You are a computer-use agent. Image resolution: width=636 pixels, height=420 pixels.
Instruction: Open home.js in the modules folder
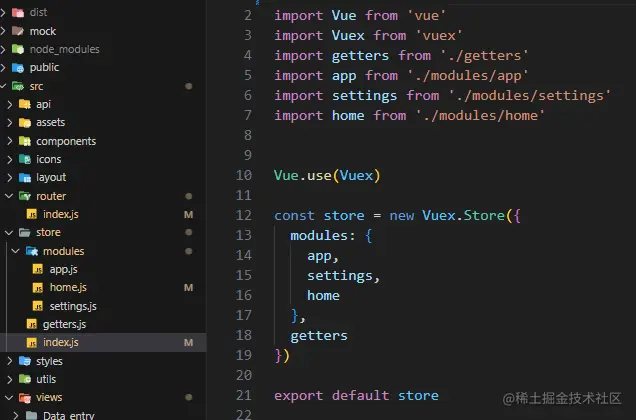[x=68, y=287]
